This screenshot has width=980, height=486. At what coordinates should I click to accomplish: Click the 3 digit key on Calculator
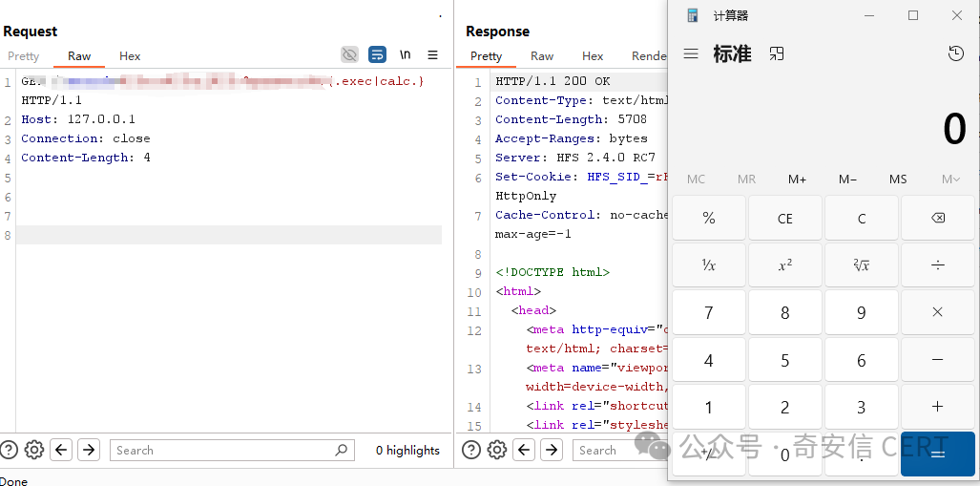862,407
